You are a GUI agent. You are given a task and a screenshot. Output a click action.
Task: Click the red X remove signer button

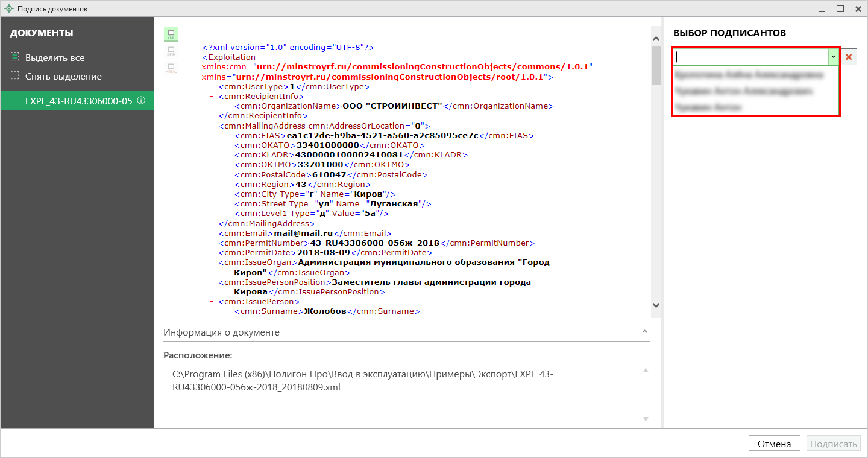pyautogui.click(x=849, y=57)
